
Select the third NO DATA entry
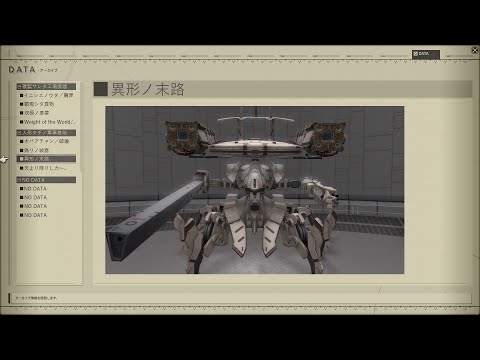pos(34,206)
